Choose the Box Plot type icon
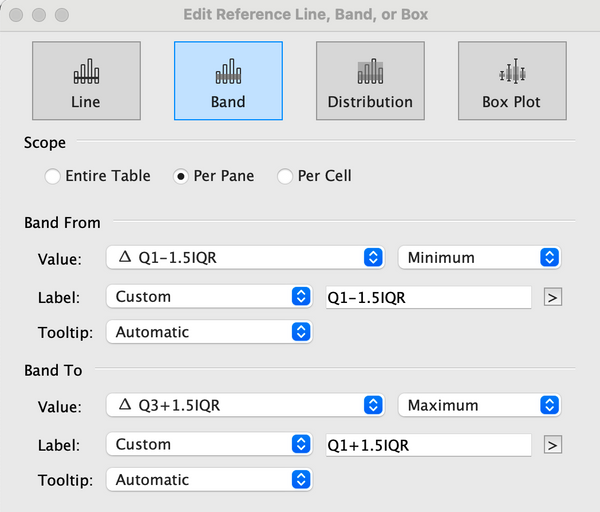This screenshot has width=600, height=512. click(512, 81)
